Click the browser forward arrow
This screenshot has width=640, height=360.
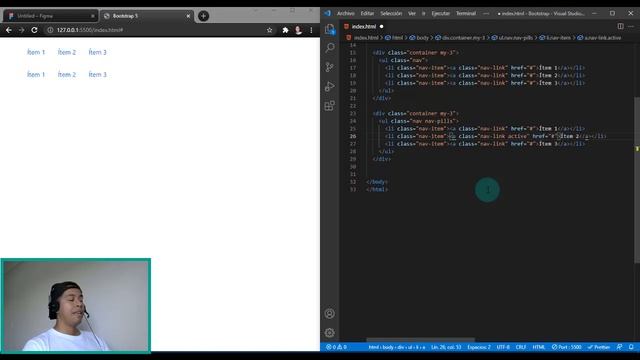click(x=21, y=30)
